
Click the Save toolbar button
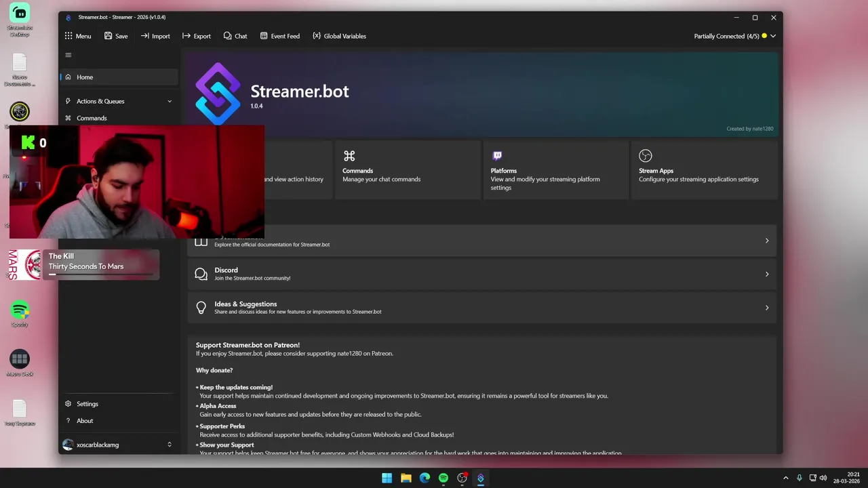pos(116,36)
